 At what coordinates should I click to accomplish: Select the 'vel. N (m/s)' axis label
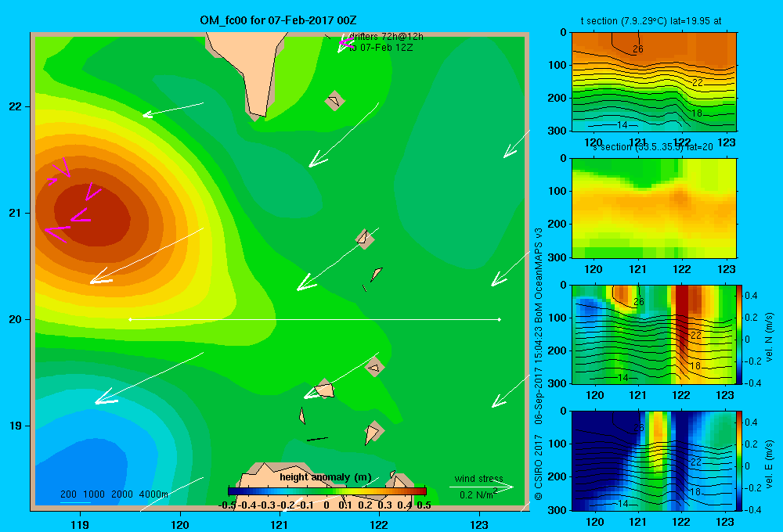pyautogui.click(x=769, y=337)
